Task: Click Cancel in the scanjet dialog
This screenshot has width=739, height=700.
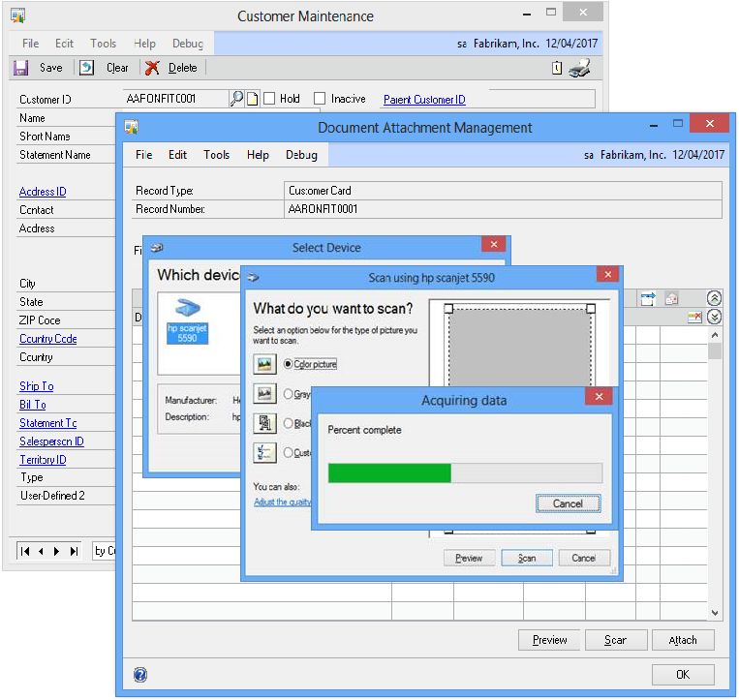Action: [x=584, y=559]
